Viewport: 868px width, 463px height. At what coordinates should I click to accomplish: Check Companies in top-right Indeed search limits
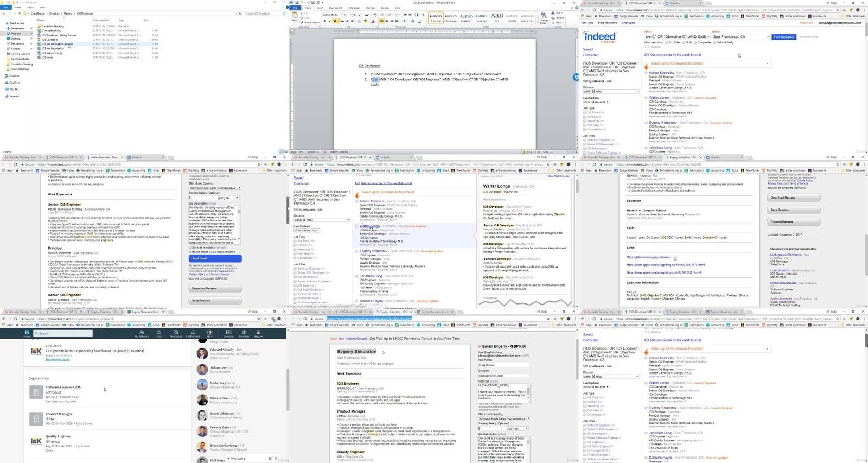[695, 42]
